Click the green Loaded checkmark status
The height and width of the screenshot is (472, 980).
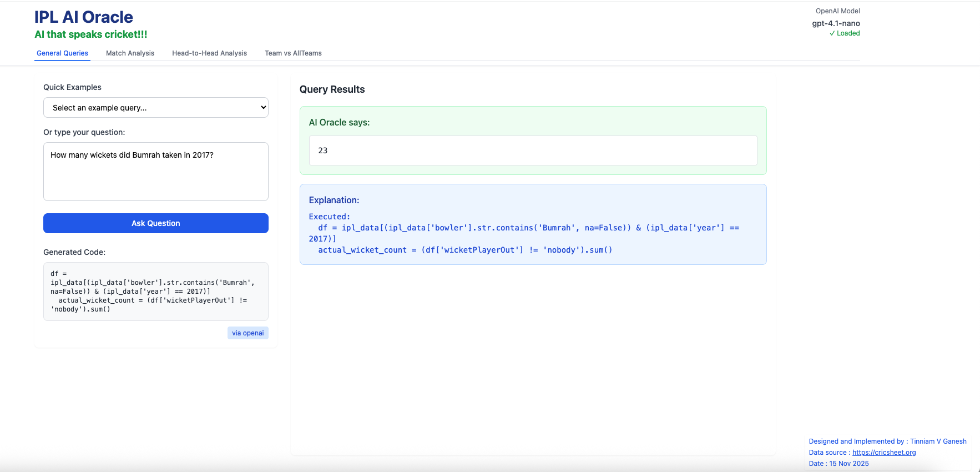(x=845, y=33)
